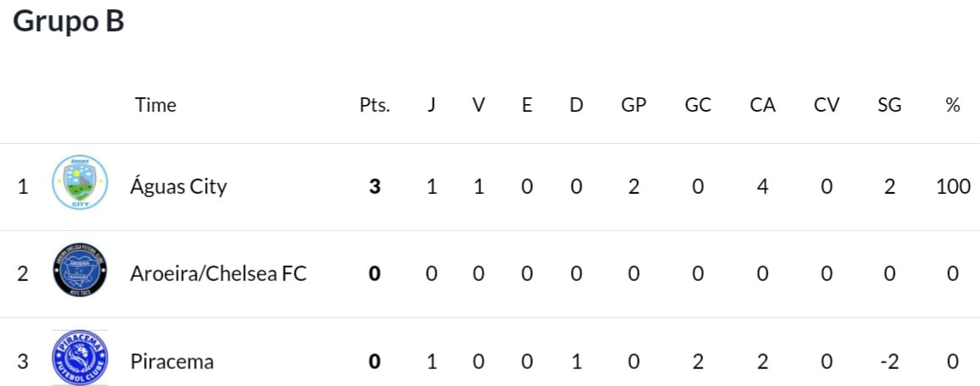
Task: Open the Piracema team name
Action: 172,361
